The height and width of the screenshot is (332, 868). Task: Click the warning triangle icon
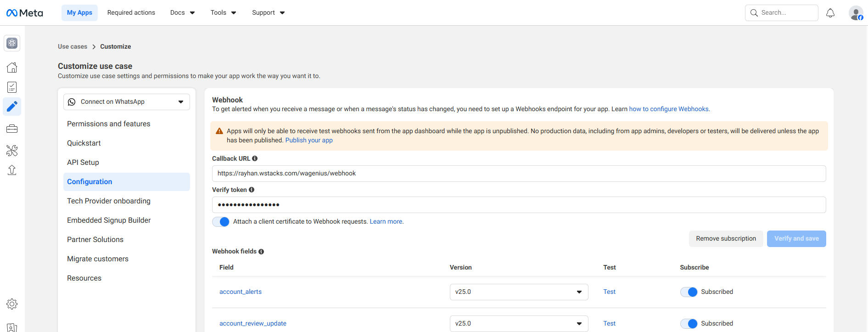219,131
